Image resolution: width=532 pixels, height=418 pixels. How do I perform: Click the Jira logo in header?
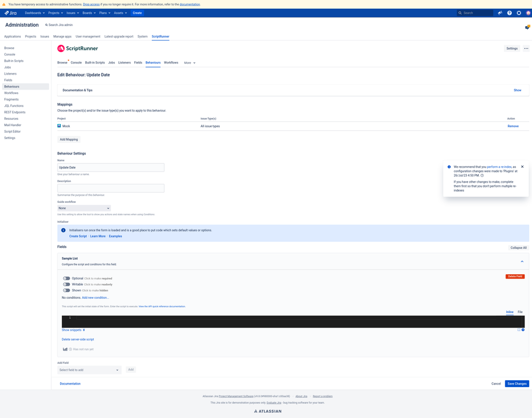pos(11,13)
